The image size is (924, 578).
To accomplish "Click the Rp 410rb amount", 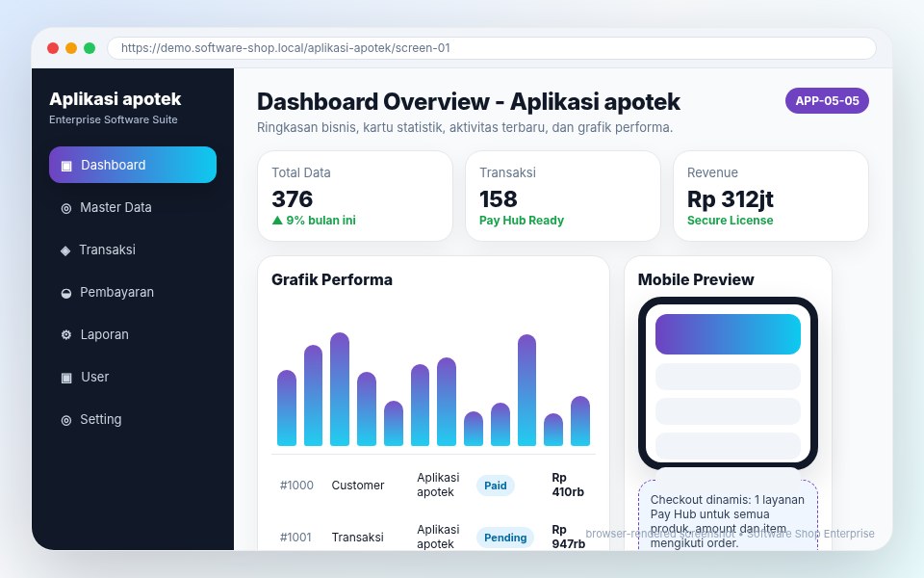I will point(568,485).
